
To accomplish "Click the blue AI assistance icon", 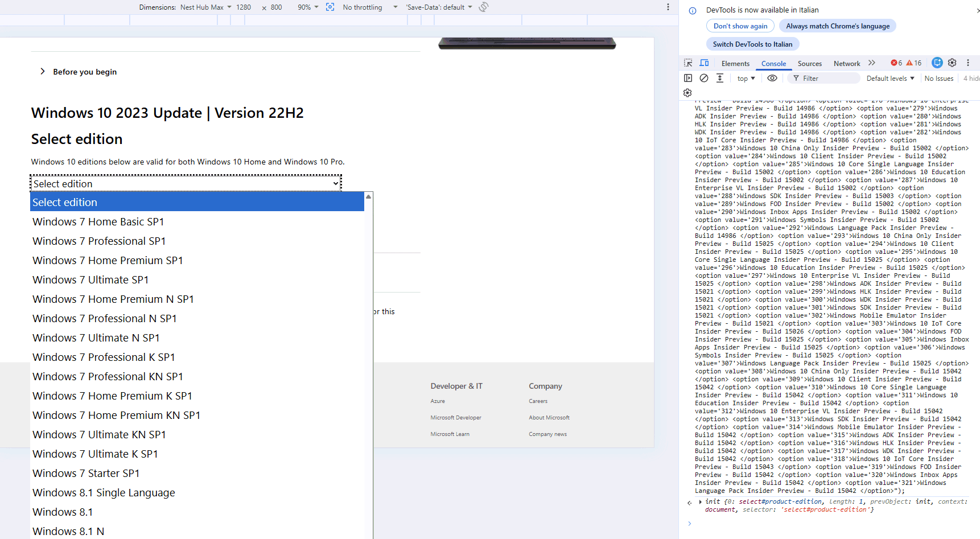I will pyautogui.click(x=937, y=63).
